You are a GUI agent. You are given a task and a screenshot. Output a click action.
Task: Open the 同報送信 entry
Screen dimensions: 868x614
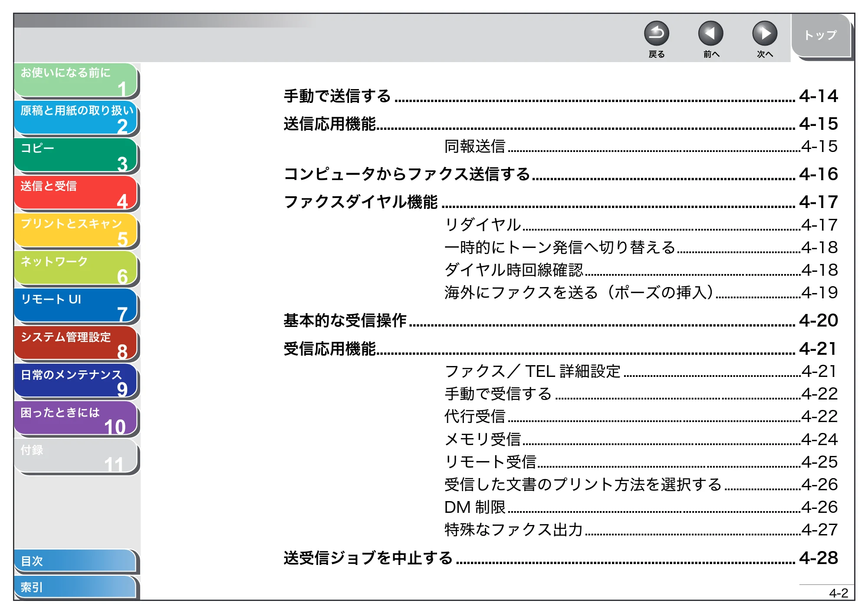tap(641, 146)
